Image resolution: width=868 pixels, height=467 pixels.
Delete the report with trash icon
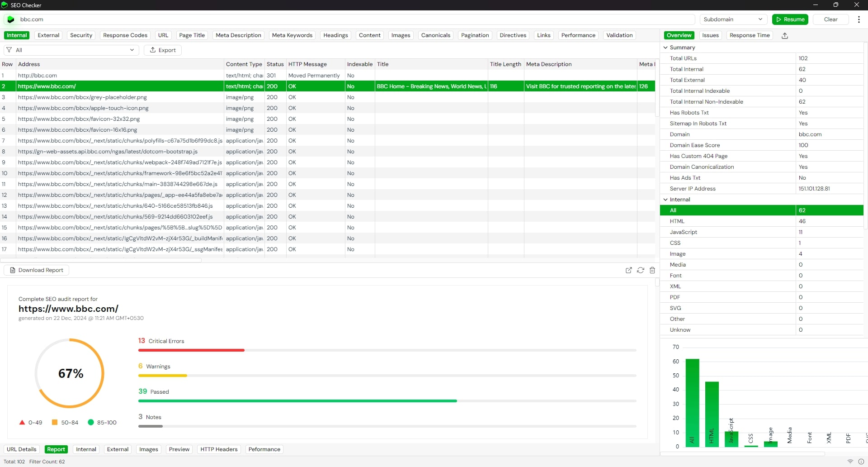652,270
